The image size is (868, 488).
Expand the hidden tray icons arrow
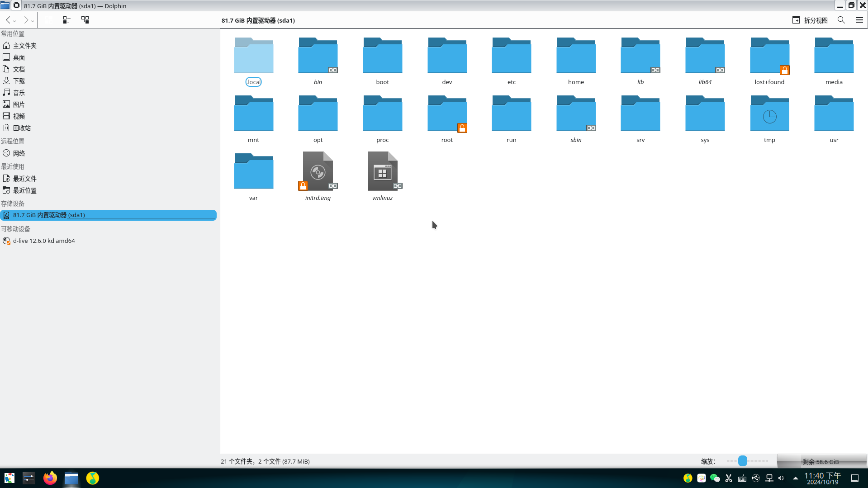[x=796, y=478]
